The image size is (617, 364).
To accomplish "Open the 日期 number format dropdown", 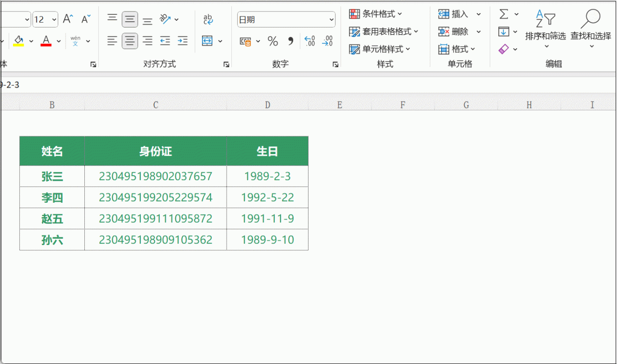I will pos(332,20).
